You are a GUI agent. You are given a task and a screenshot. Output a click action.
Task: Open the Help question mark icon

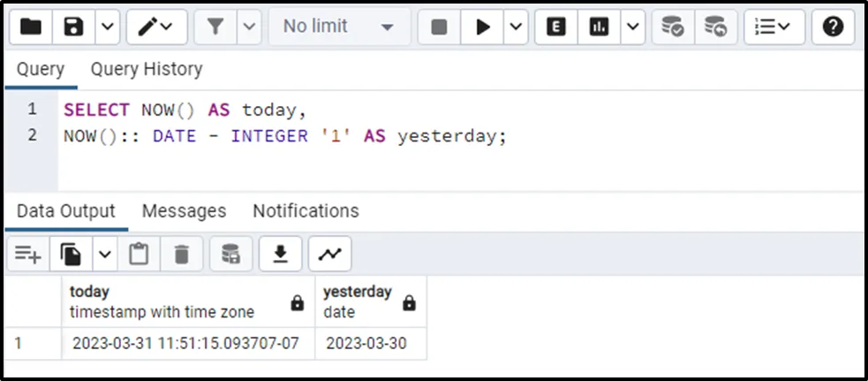coord(833,27)
